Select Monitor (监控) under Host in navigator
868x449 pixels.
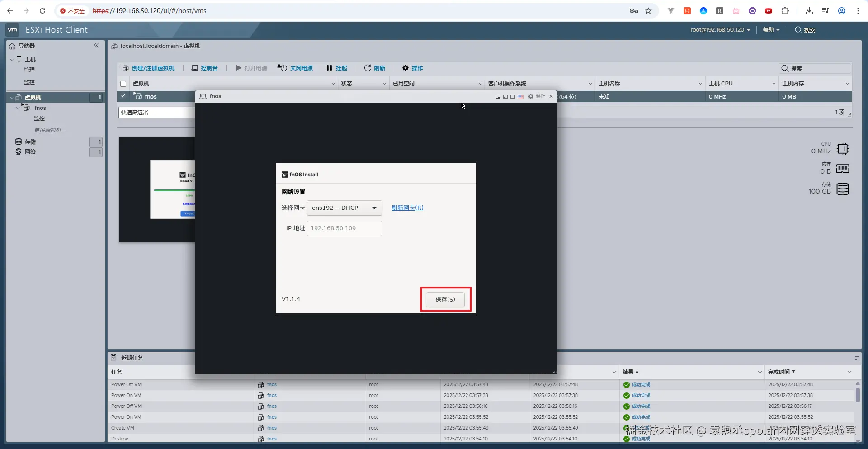click(x=29, y=82)
